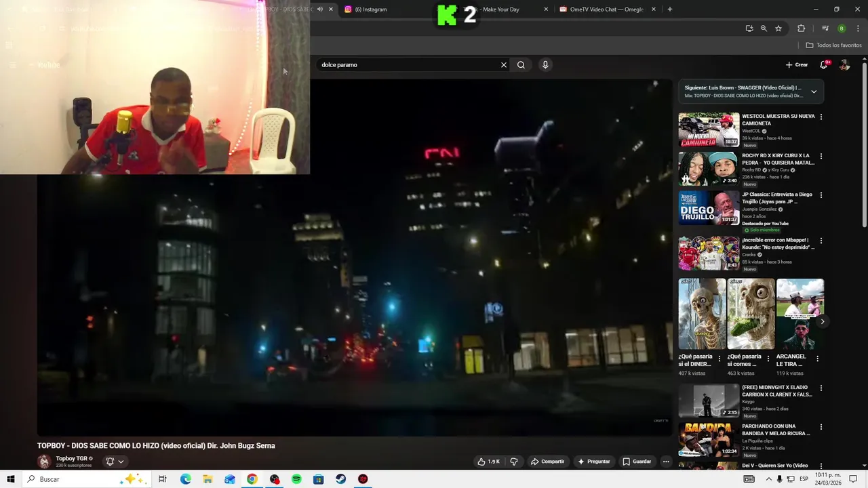The width and height of the screenshot is (868, 488).
Task: Open WESTCOL MUESTRA SU NUEVA CAMIONETA thumbnail
Action: tap(709, 129)
